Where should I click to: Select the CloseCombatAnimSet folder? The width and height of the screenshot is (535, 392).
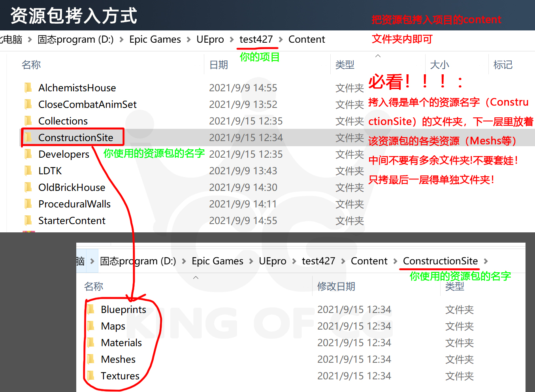(87, 104)
